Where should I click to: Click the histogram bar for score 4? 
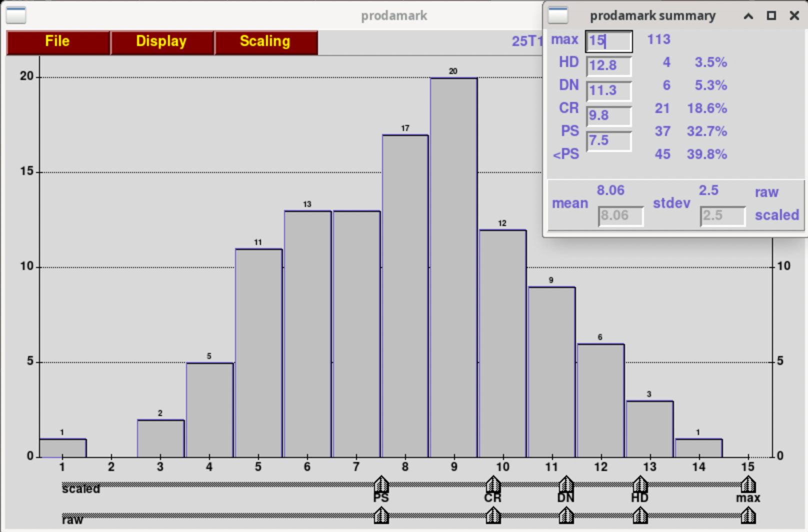(x=210, y=410)
